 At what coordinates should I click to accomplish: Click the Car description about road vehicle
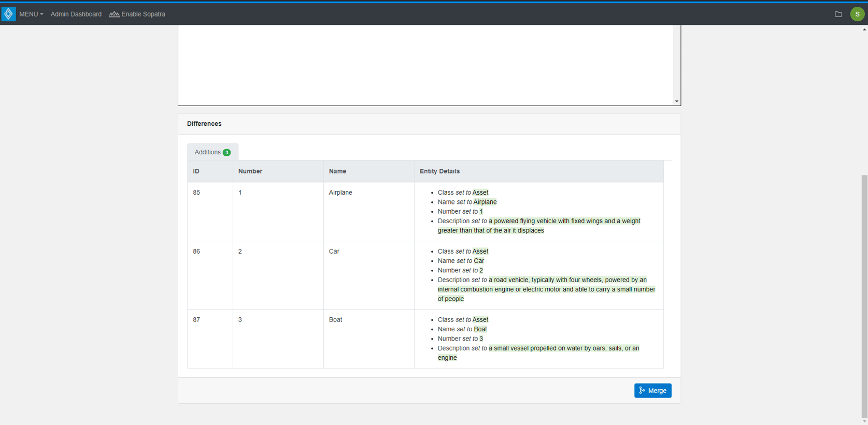click(x=547, y=289)
